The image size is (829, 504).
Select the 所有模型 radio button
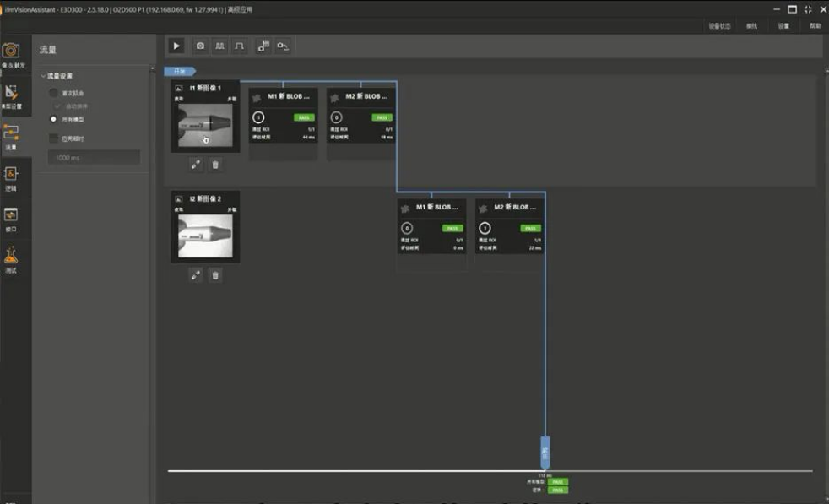tap(54, 119)
